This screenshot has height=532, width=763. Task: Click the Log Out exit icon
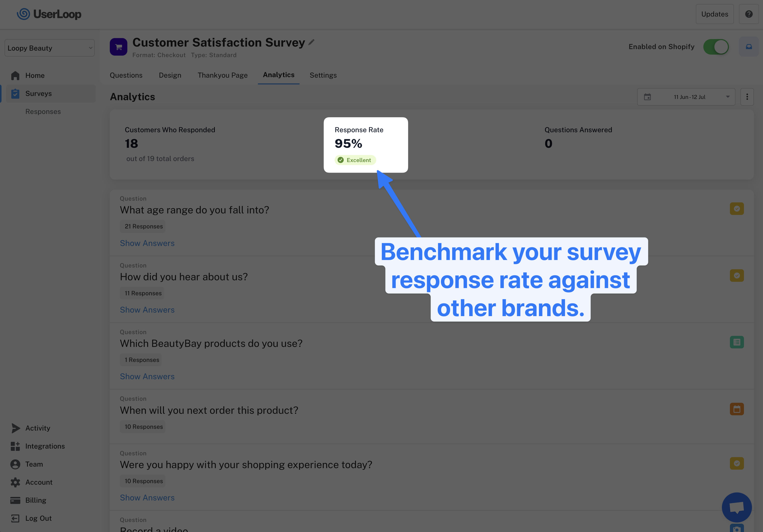pos(15,518)
